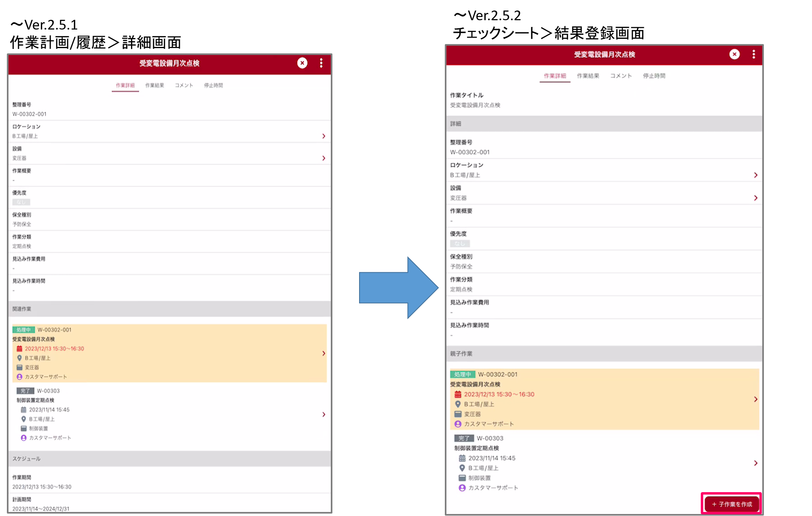Click the X close icon in right panel header
812x516 pixels.
pos(734,54)
